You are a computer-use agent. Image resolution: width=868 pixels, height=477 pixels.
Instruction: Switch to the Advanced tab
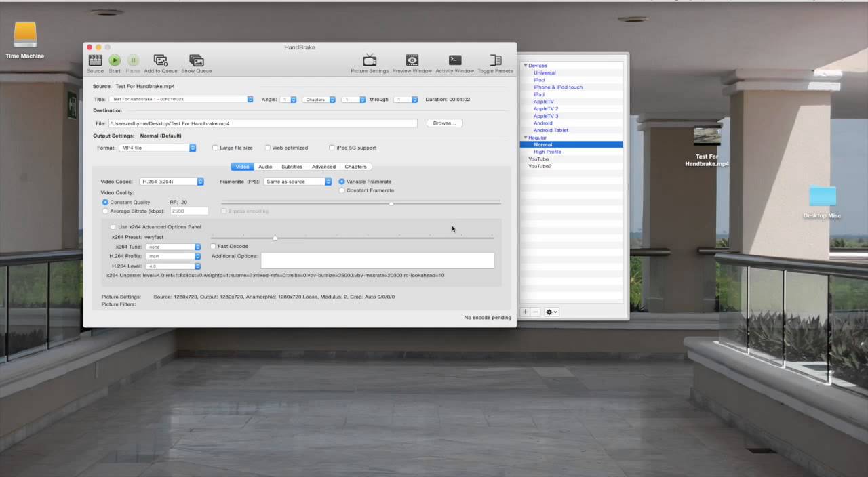tap(323, 167)
